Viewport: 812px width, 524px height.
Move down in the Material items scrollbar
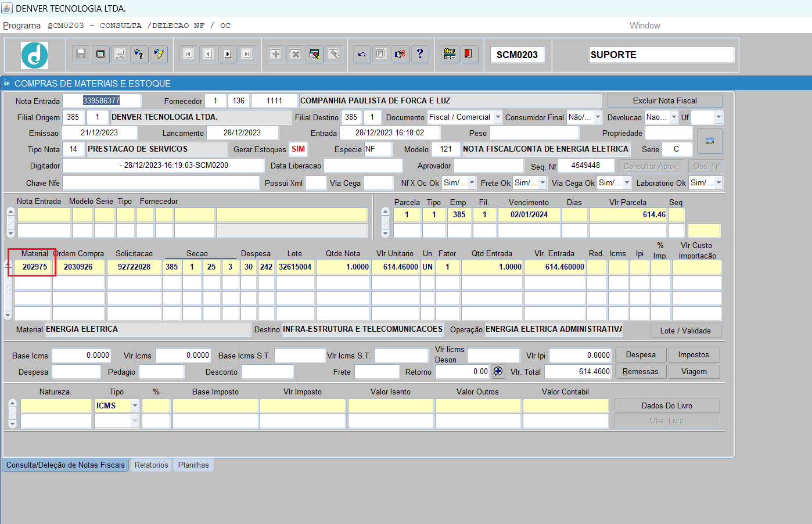[x=8, y=315]
